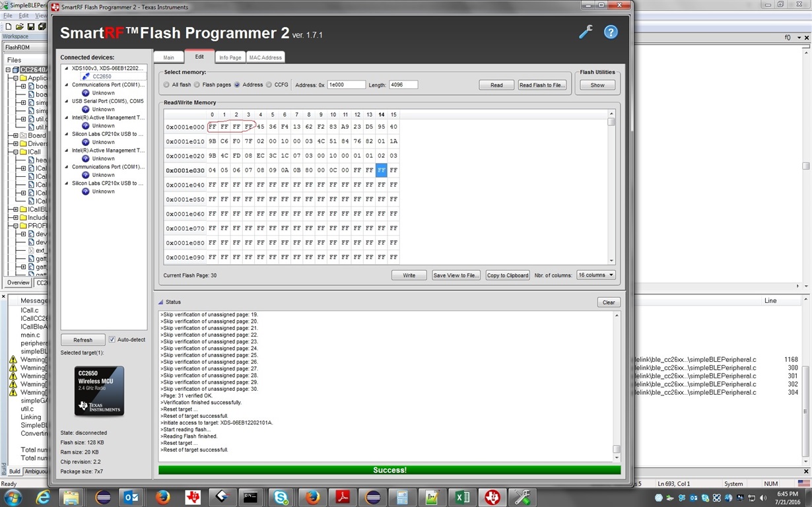
Task: Refresh the connected devices list
Action: (83, 340)
